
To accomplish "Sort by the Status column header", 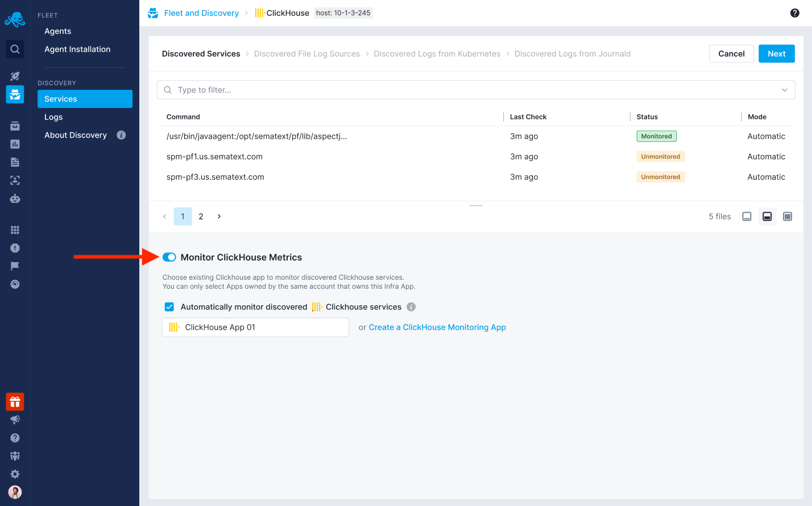I will tap(647, 117).
